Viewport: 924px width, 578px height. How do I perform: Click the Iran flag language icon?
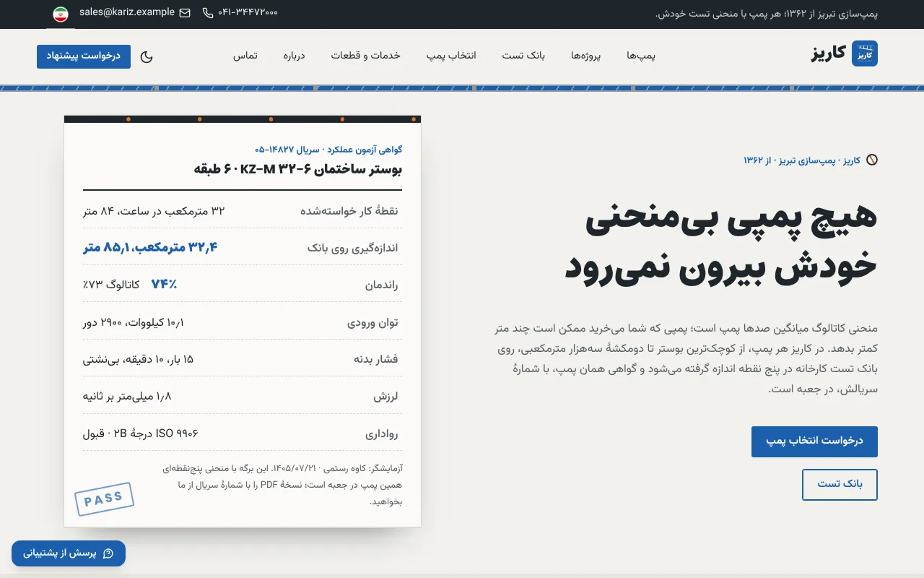(x=61, y=14)
